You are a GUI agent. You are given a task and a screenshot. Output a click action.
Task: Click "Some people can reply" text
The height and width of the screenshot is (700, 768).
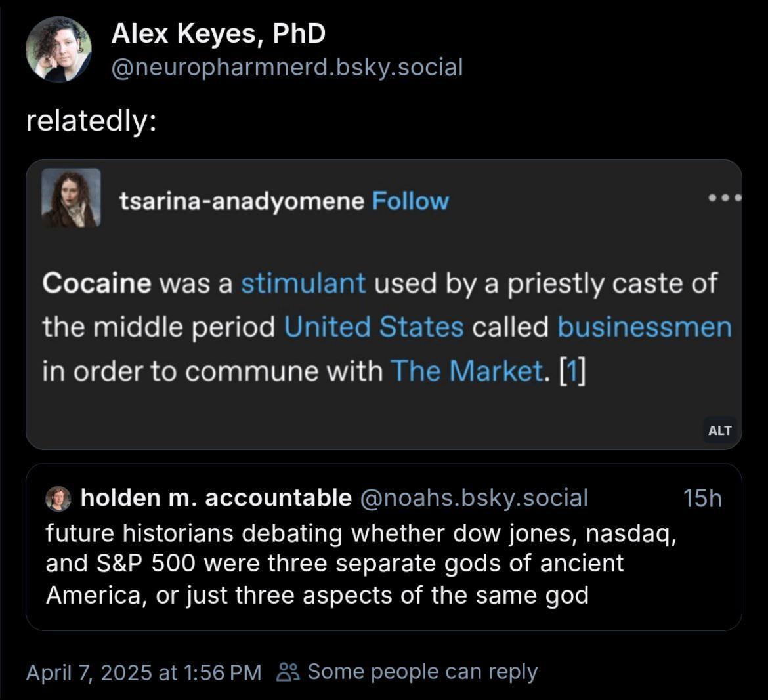pos(422,672)
